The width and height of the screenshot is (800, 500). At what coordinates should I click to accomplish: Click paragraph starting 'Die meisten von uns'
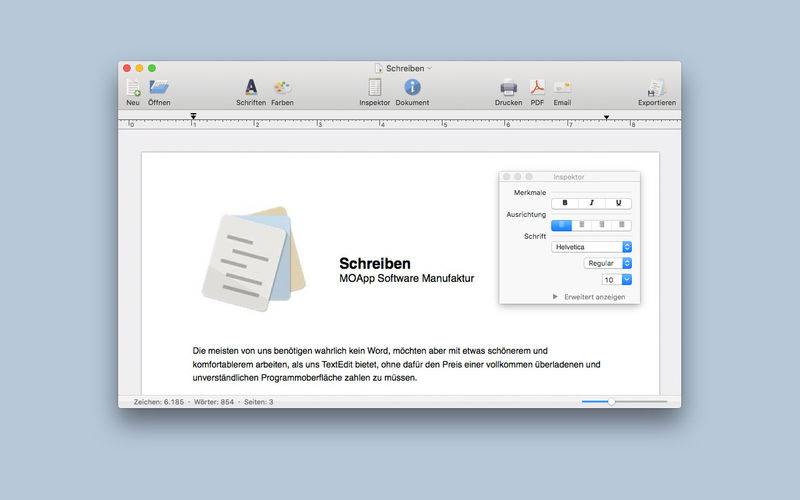pyautogui.click(x=396, y=364)
